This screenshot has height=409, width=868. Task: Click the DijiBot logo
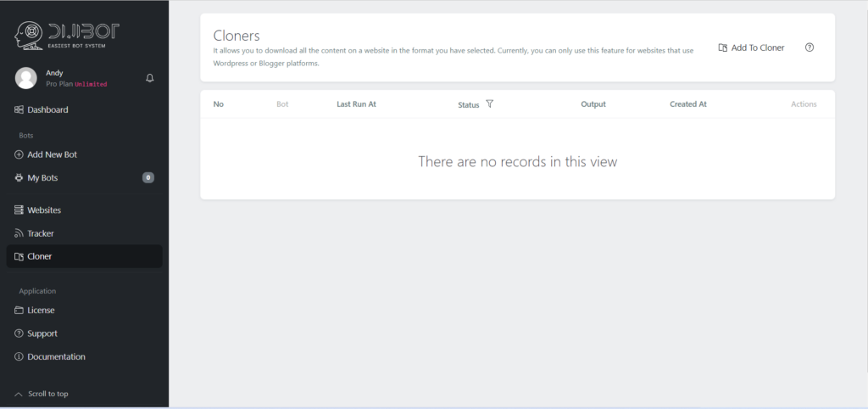click(x=66, y=37)
